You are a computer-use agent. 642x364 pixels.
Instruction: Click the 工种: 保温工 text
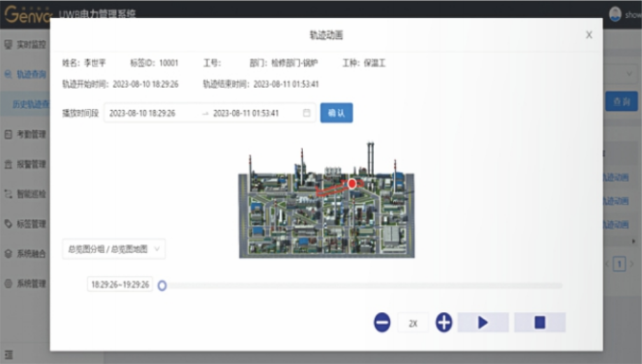pyautogui.click(x=364, y=63)
